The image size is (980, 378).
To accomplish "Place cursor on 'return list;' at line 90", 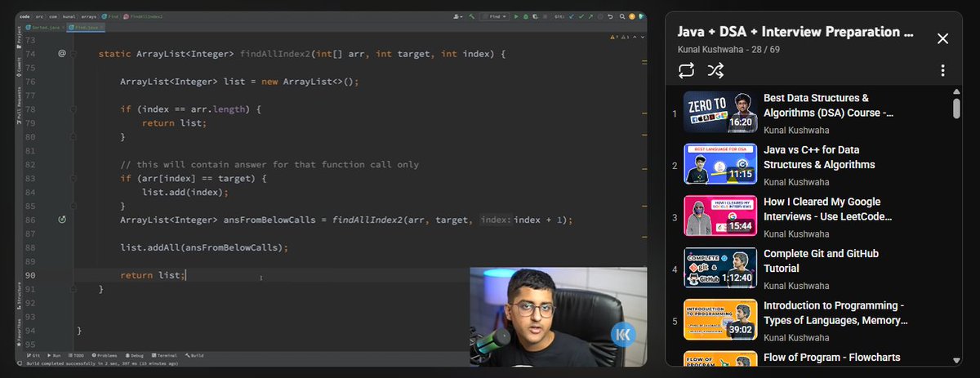I will 153,275.
